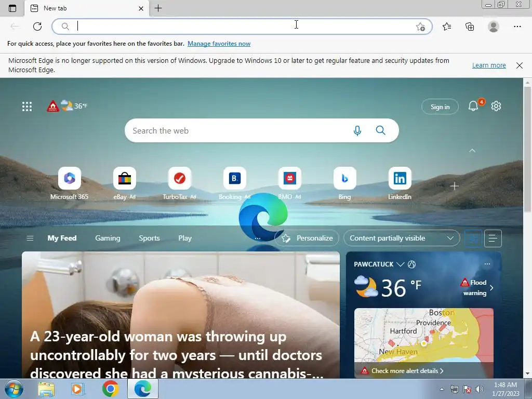532x399 pixels.
Task: Open the BMO quick link
Action: [x=289, y=183]
